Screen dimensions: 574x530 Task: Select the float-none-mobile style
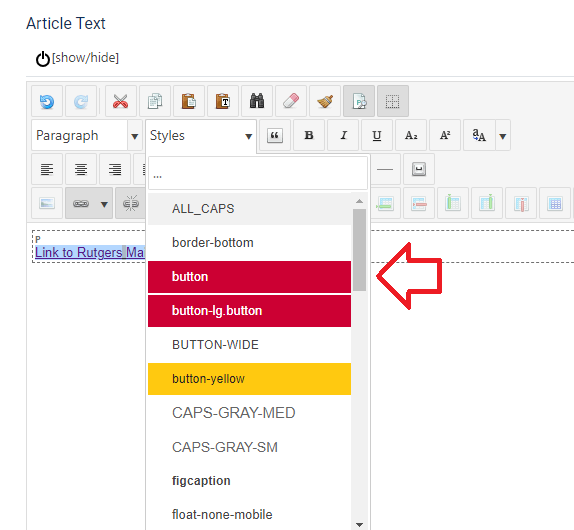(249, 515)
